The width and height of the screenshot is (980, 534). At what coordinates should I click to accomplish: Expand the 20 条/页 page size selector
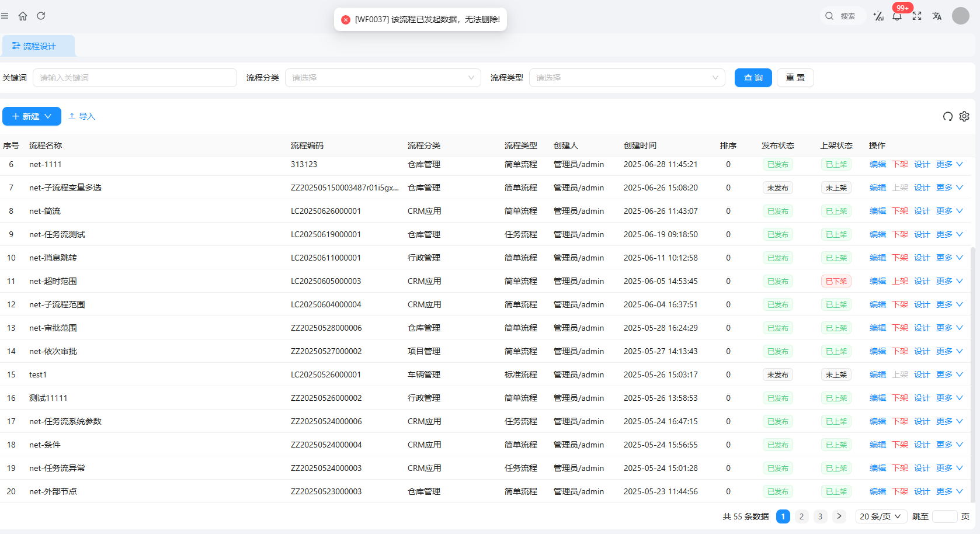pyautogui.click(x=880, y=516)
